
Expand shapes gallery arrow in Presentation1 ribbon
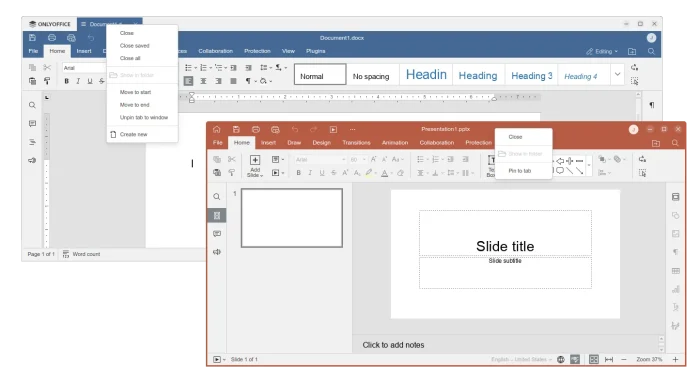click(x=589, y=165)
